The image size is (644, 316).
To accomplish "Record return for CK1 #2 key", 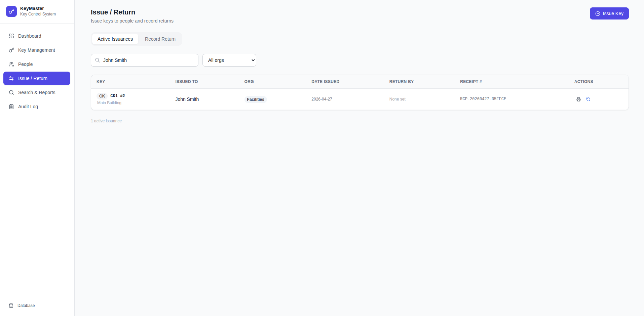I will pyautogui.click(x=588, y=99).
